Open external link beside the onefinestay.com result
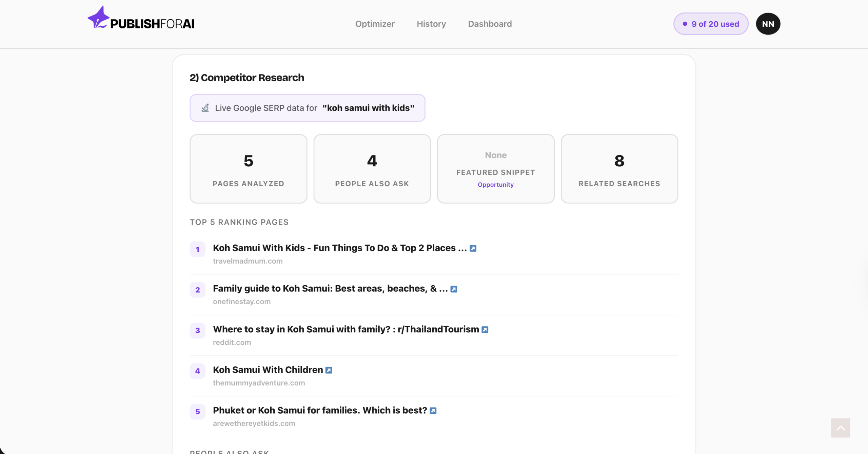The height and width of the screenshot is (454, 868). (454, 289)
